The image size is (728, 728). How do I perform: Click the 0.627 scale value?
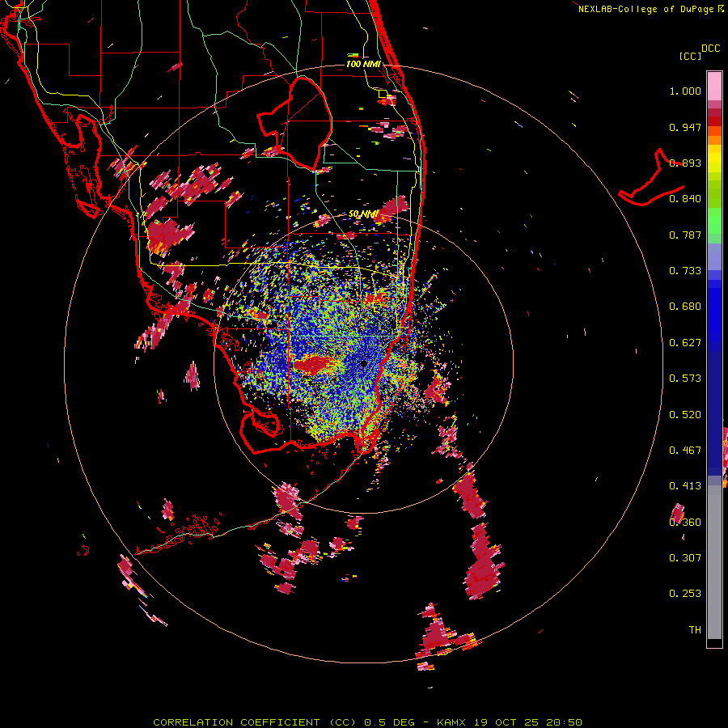[x=685, y=343]
